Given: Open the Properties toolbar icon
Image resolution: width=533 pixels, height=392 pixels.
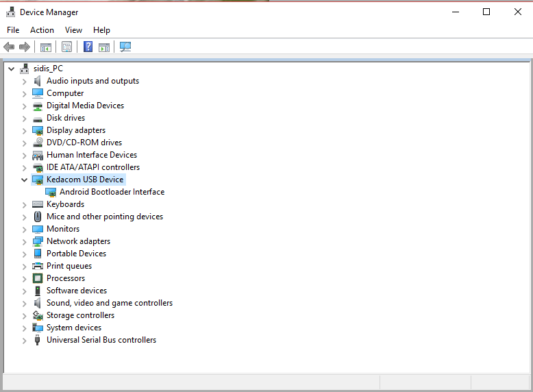Looking at the screenshot, I should 66,47.
